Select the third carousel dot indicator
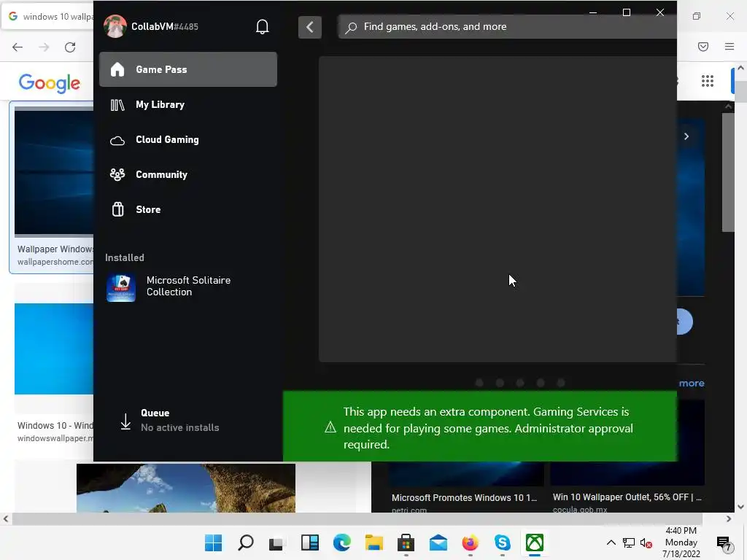 click(520, 383)
